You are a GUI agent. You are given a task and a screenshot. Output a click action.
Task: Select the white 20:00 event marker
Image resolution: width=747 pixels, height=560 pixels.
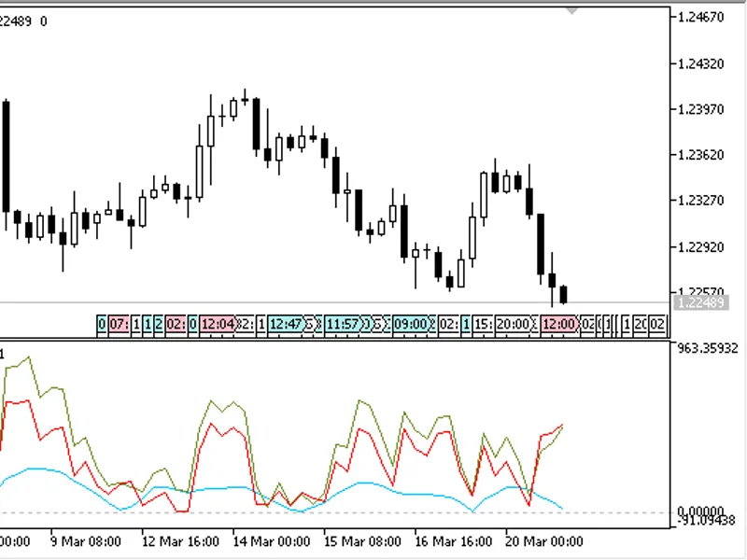[x=513, y=325]
